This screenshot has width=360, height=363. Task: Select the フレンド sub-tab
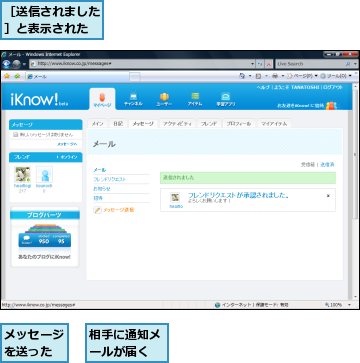point(209,124)
